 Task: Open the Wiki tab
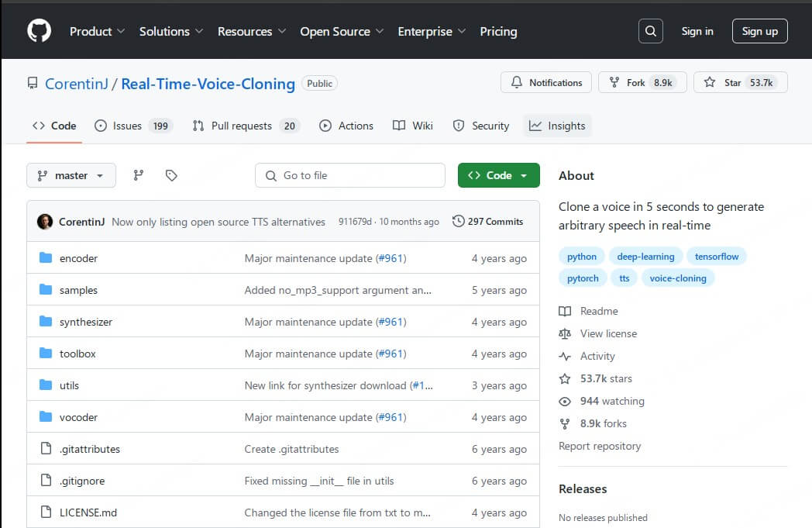coord(413,126)
